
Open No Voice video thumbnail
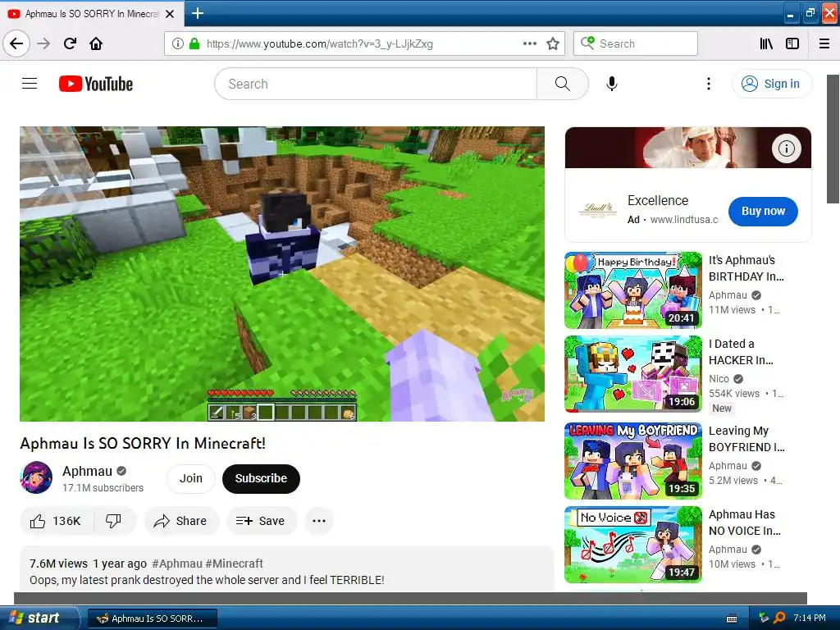tap(633, 545)
